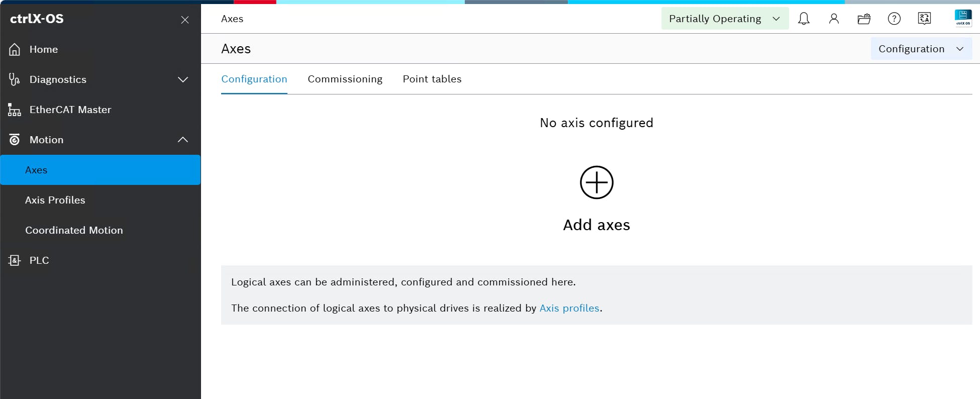Click the ctrlX OS logo icon
This screenshot has height=399, width=980.
pyautogui.click(x=963, y=18)
